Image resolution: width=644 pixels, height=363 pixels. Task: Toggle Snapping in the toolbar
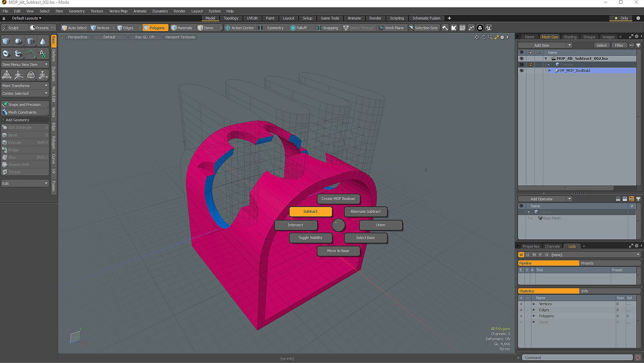pos(327,28)
